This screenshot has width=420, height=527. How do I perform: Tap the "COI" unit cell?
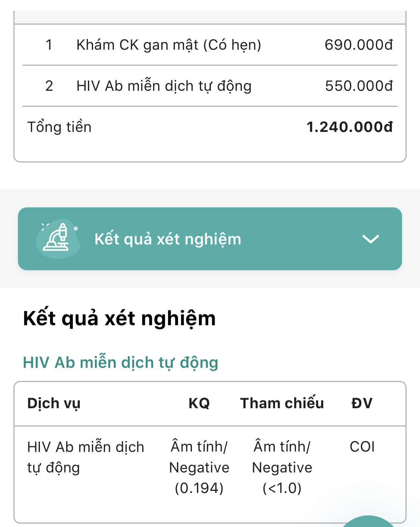coord(362,447)
